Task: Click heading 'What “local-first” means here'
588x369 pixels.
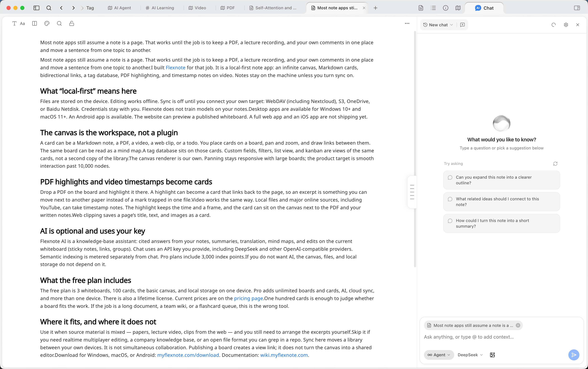Action: click(x=88, y=91)
